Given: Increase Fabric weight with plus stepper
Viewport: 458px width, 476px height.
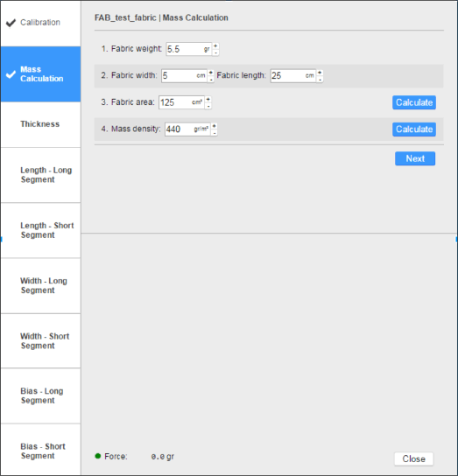Looking at the screenshot, I should pyautogui.click(x=215, y=45).
